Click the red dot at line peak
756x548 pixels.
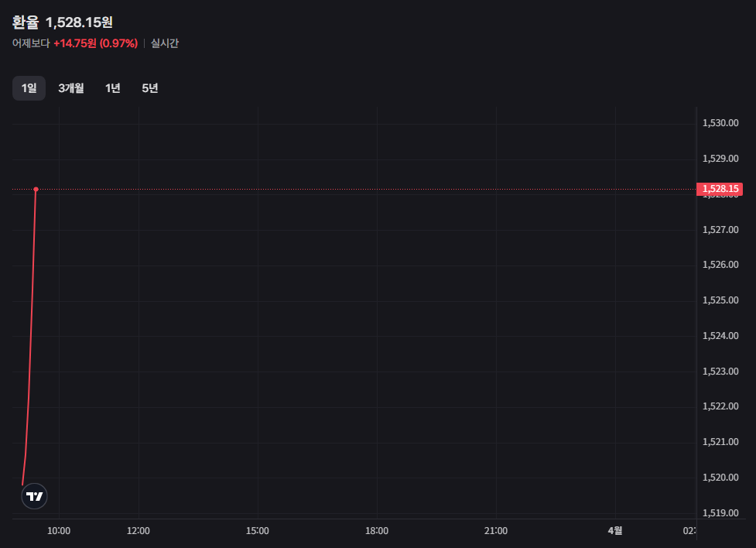pyautogui.click(x=36, y=189)
